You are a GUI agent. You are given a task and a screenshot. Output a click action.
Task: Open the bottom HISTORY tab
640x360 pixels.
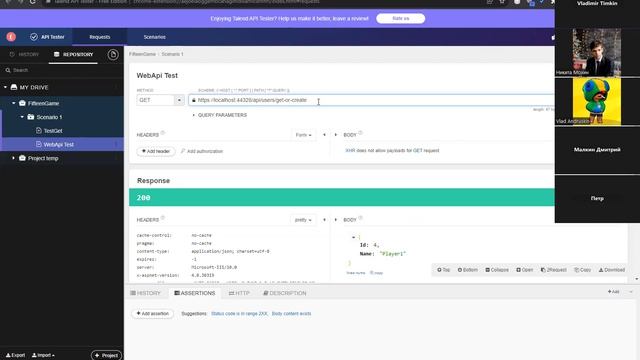click(145, 293)
